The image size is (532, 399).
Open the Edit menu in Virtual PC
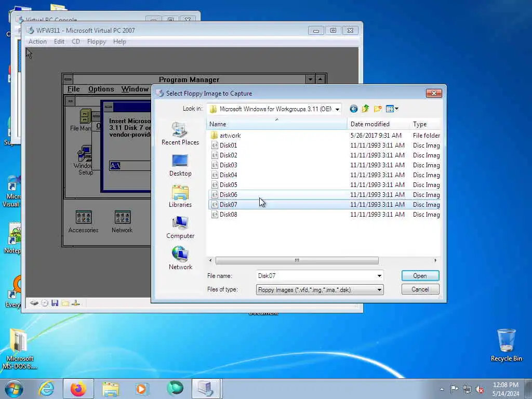pyautogui.click(x=59, y=42)
